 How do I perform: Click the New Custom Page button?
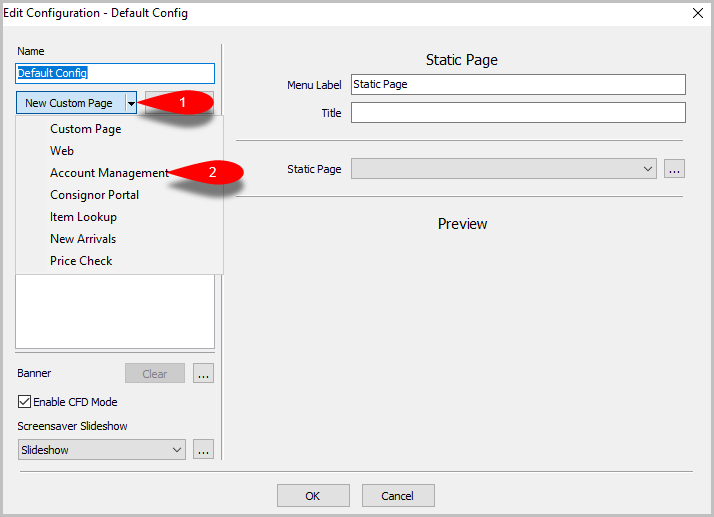[71, 103]
